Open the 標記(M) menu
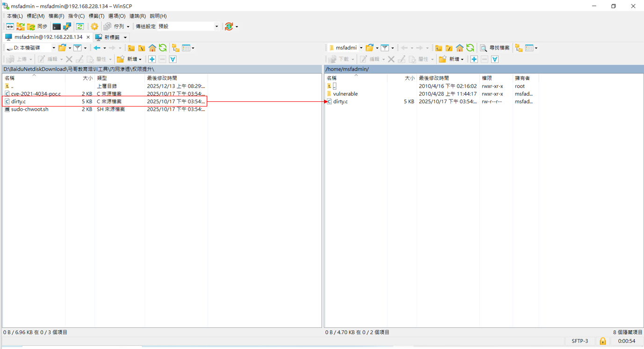644x349 pixels. tap(36, 16)
